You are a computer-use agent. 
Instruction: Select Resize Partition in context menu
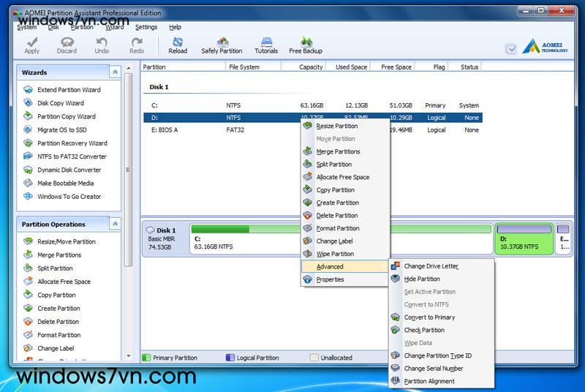(x=344, y=126)
